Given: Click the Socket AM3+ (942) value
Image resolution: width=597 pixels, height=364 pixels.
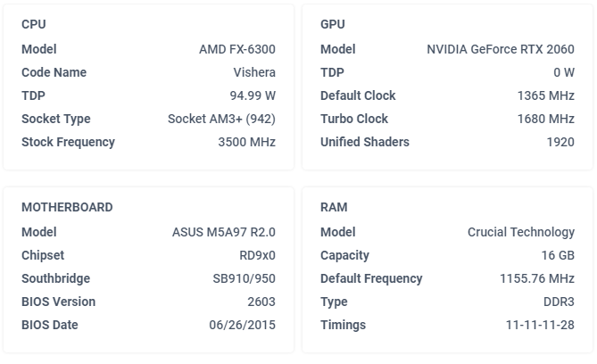Looking at the screenshot, I should (x=221, y=119).
